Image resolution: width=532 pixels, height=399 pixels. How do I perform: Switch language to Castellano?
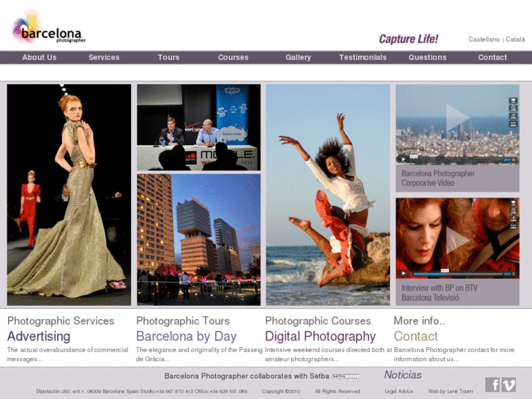pyautogui.click(x=484, y=40)
